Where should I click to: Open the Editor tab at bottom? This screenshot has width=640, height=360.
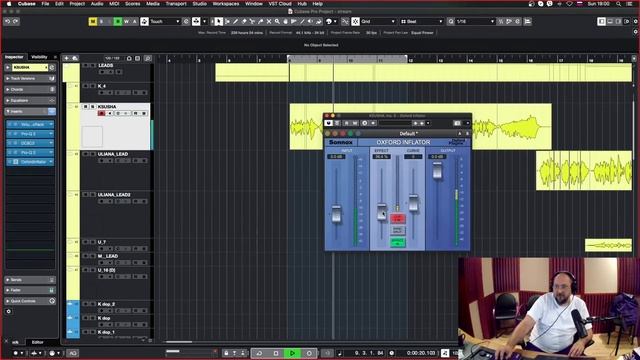tap(38, 342)
